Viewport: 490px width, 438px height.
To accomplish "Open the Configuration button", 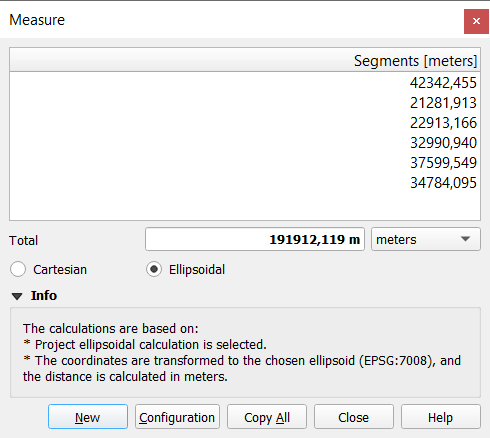I will [x=177, y=417].
